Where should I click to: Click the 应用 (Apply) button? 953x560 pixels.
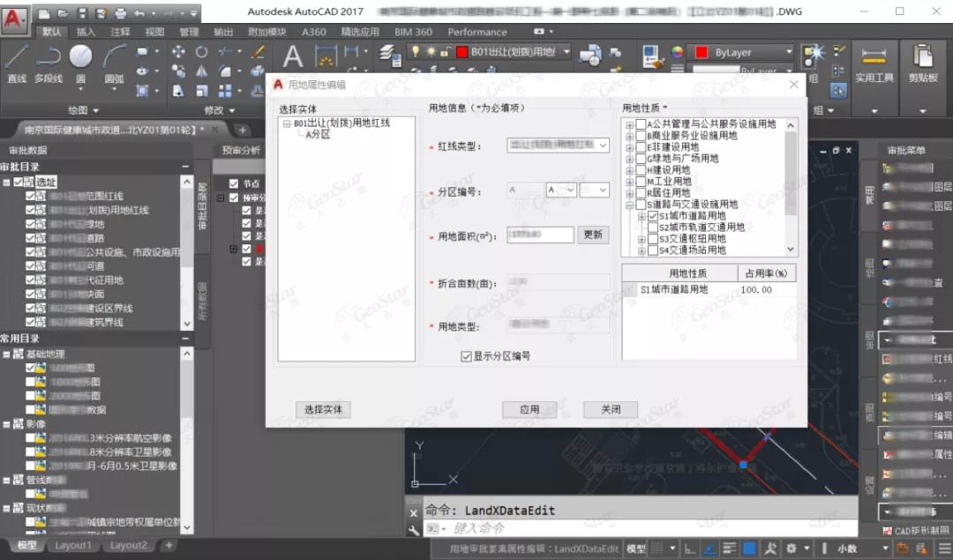coord(529,409)
